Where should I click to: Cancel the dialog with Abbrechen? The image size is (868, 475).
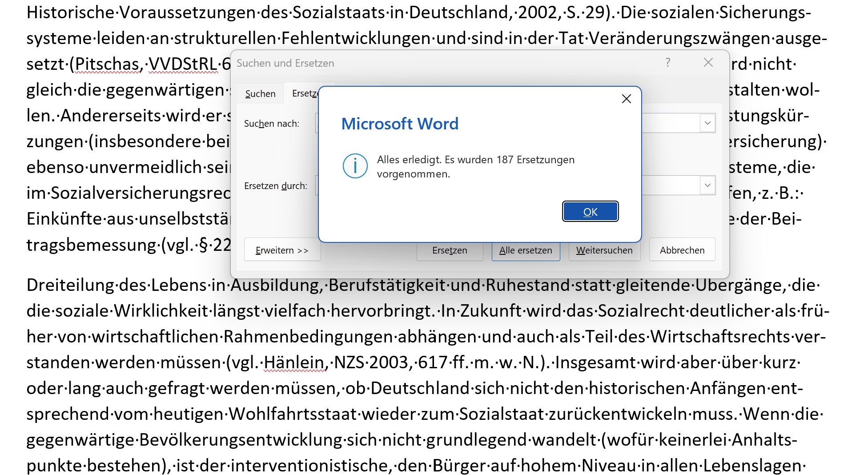682,250
